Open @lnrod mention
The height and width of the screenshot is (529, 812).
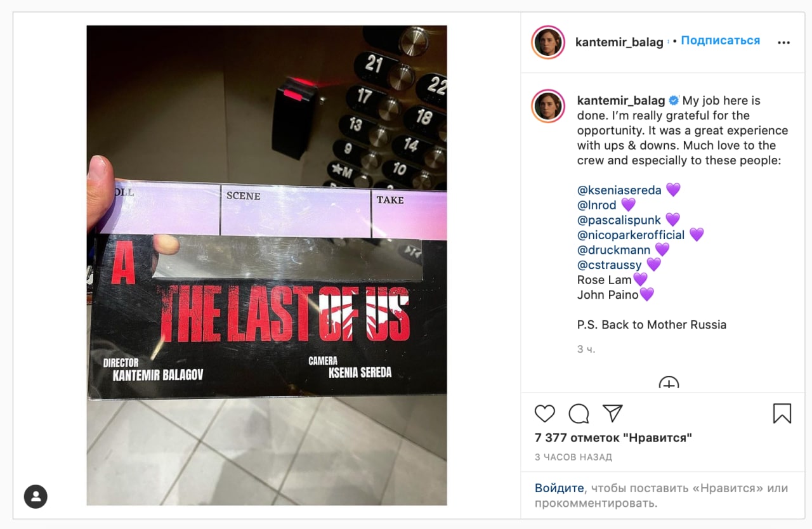pyautogui.click(x=597, y=205)
